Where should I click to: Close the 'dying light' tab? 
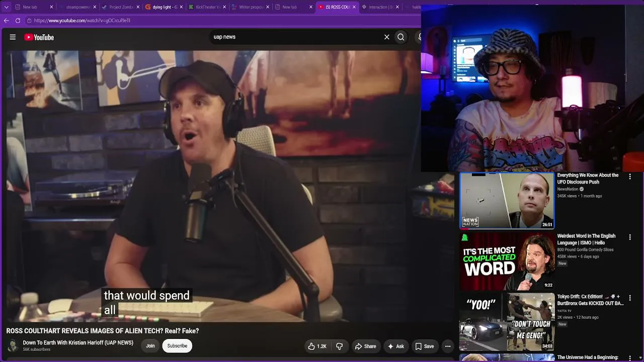point(181,7)
